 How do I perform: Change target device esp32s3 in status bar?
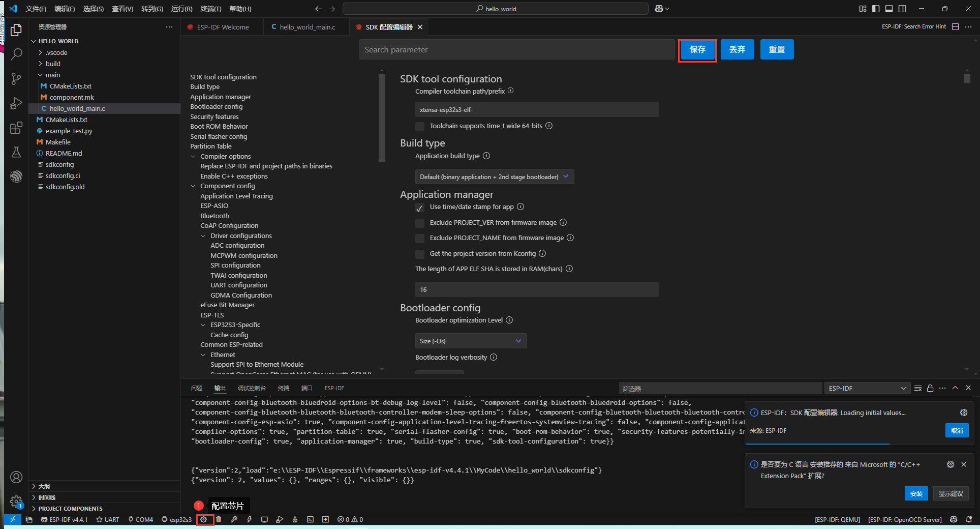pos(176,519)
